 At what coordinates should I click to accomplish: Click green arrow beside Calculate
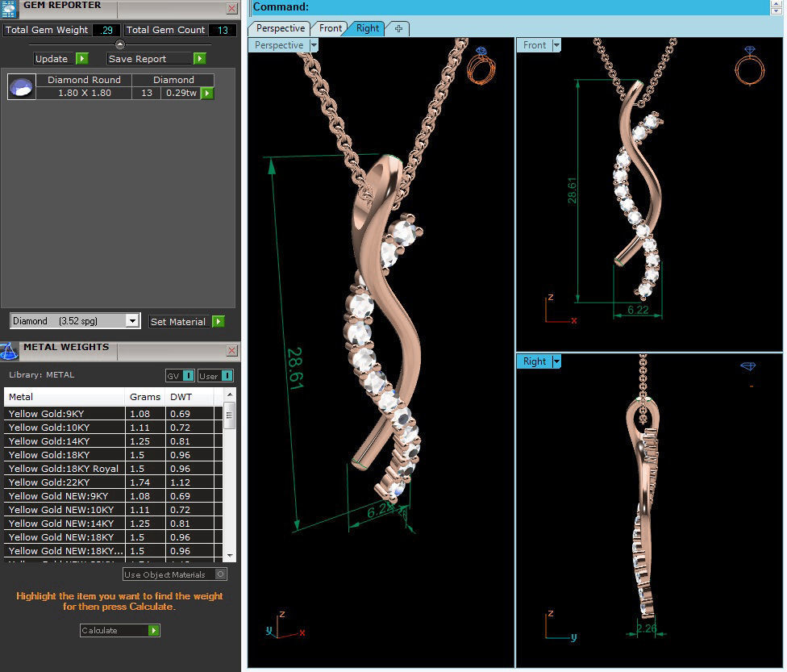click(154, 630)
